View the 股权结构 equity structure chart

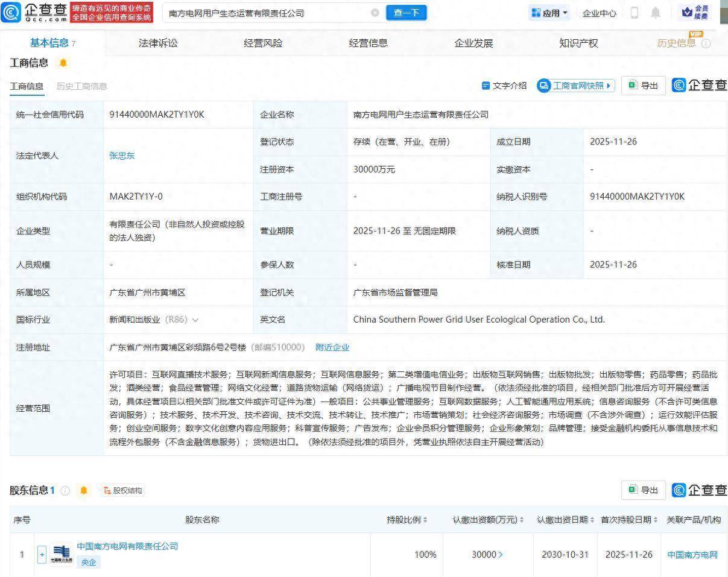coord(124,490)
